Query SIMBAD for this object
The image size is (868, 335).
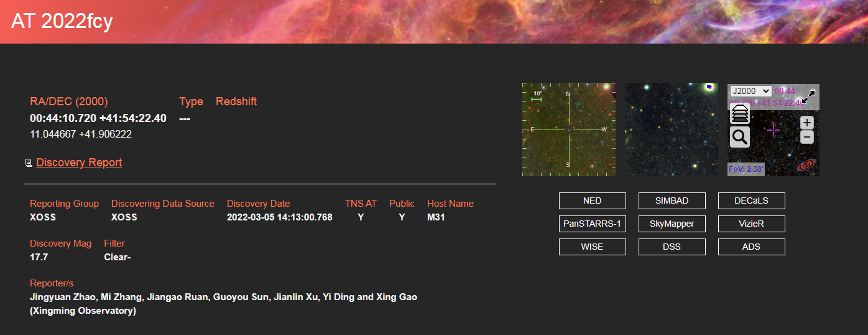(x=672, y=201)
